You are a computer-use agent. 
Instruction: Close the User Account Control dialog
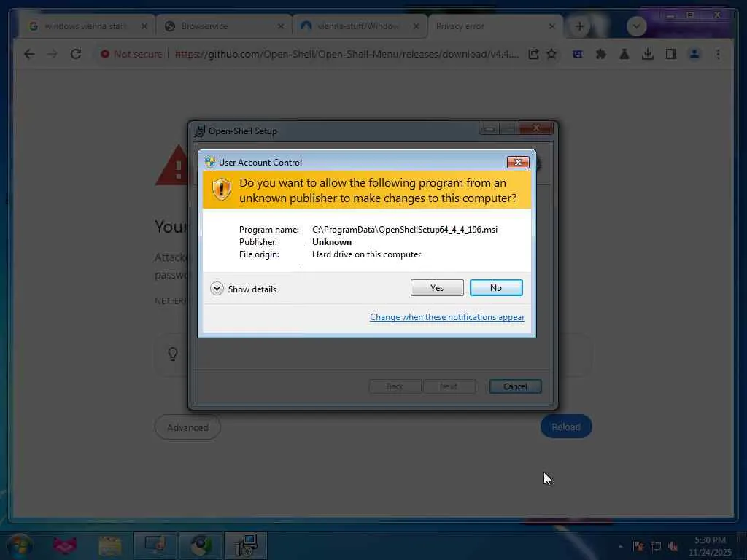(518, 163)
